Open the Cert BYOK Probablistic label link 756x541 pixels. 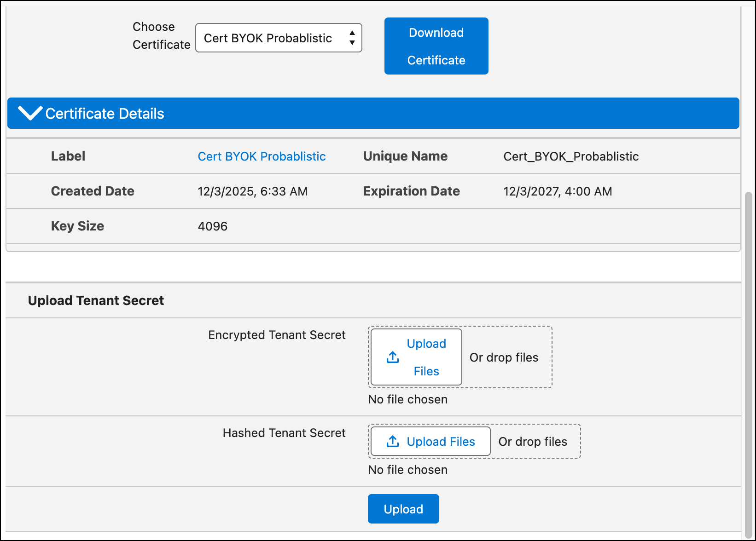262,156
